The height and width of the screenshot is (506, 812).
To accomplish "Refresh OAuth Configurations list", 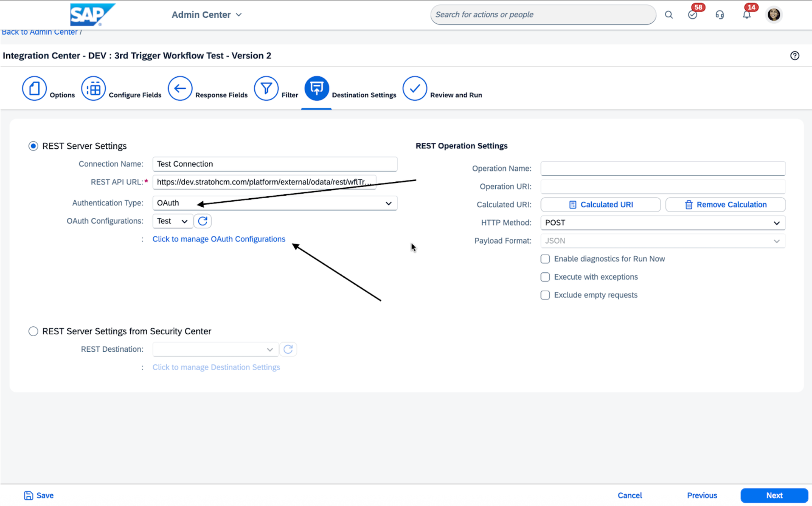I will tap(203, 221).
